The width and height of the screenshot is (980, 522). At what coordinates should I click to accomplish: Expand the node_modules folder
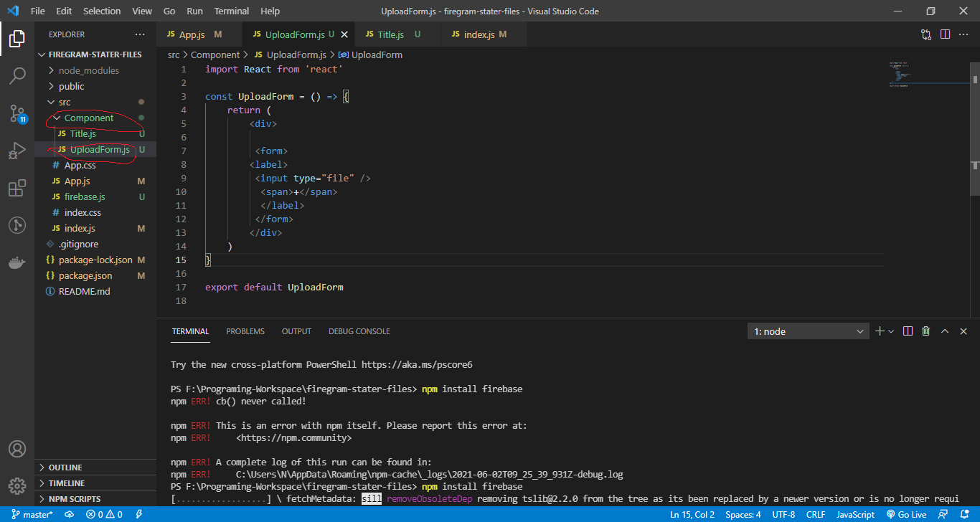[x=88, y=70]
